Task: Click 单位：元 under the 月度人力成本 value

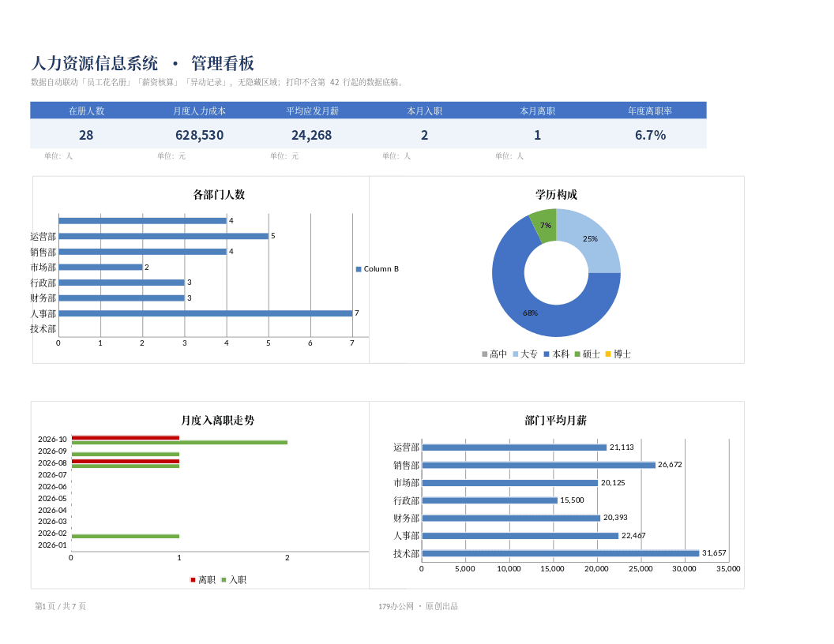Action: [x=171, y=155]
